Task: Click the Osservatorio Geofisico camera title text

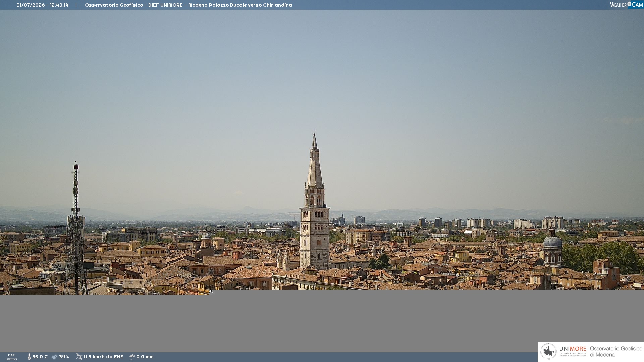Action: 189,5
